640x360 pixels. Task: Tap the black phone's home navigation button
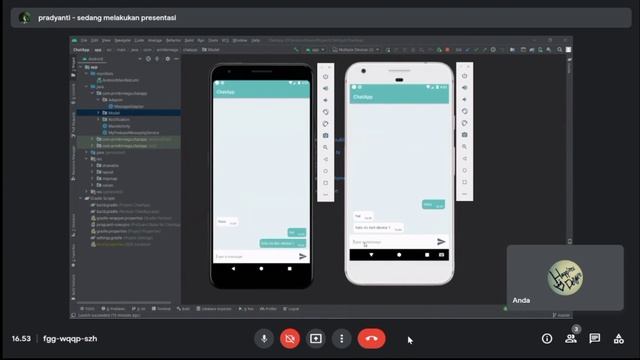click(x=261, y=269)
